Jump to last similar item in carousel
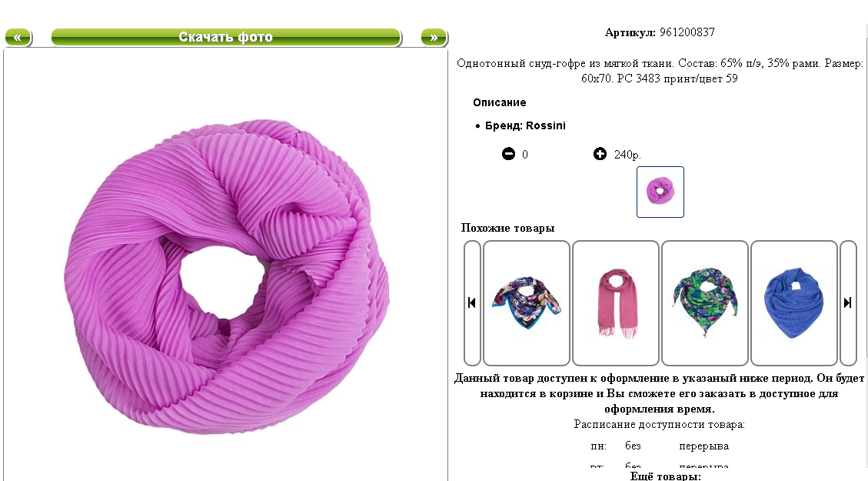The height and width of the screenshot is (481, 868). point(847,302)
